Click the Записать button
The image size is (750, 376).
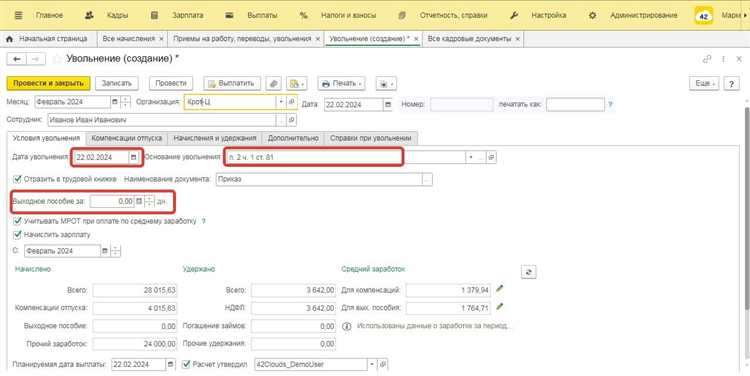point(117,83)
